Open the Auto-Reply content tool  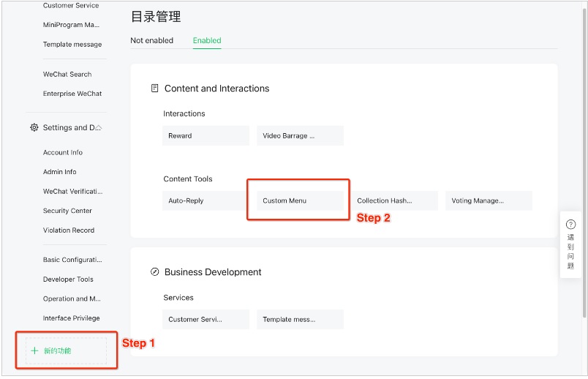pyautogui.click(x=205, y=200)
